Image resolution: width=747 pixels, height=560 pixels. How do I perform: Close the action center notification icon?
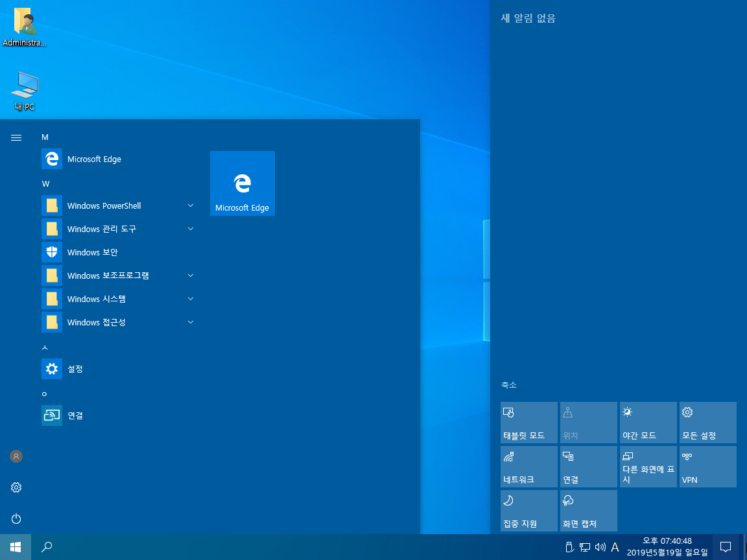(x=726, y=546)
